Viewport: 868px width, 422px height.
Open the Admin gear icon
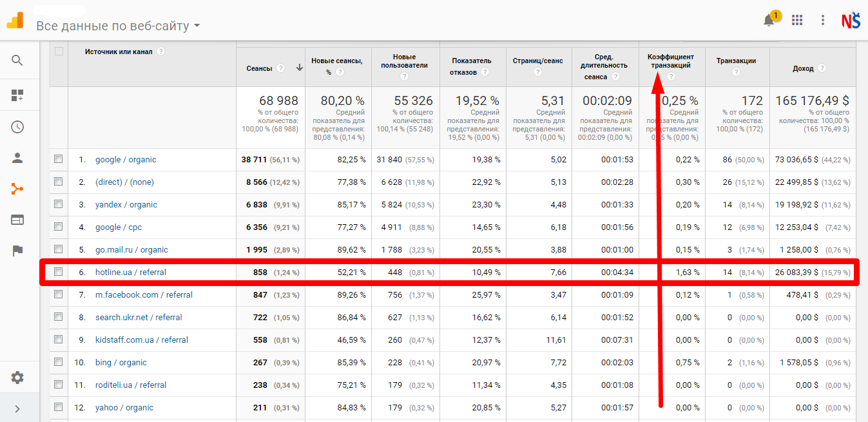tap(17, 378)
